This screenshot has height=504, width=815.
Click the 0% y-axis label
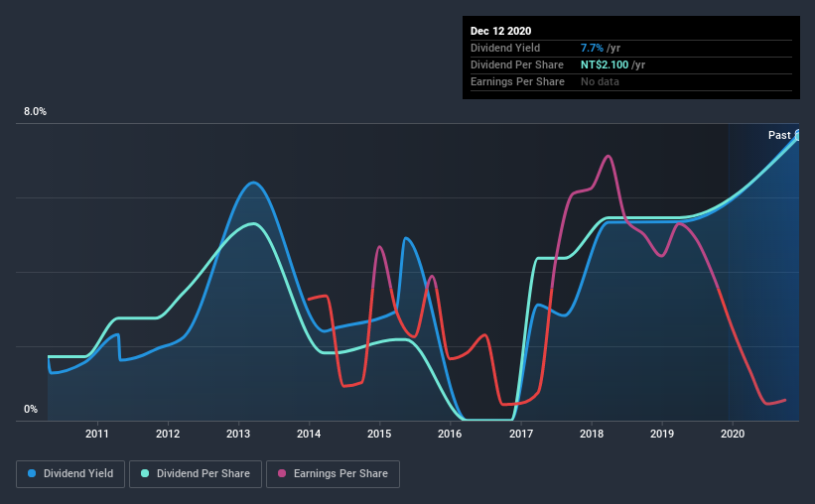point(31,410)
